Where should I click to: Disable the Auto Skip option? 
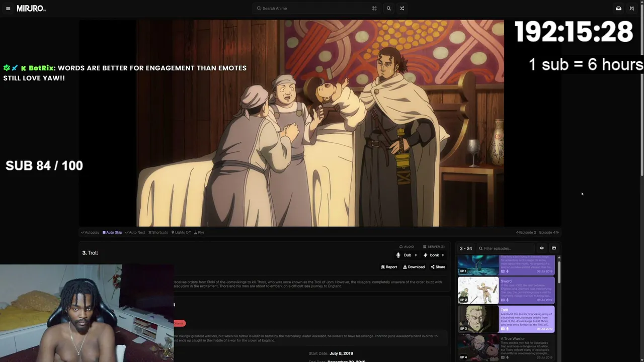click(x=112, y=232)
